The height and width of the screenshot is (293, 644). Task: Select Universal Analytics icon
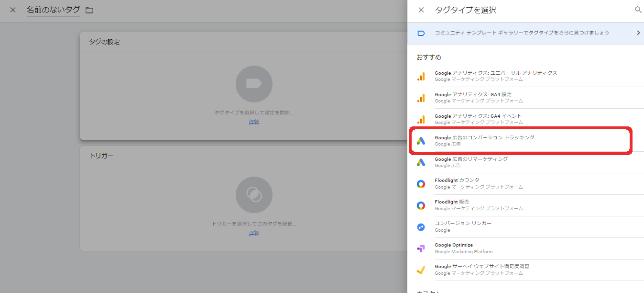[421, 77]
